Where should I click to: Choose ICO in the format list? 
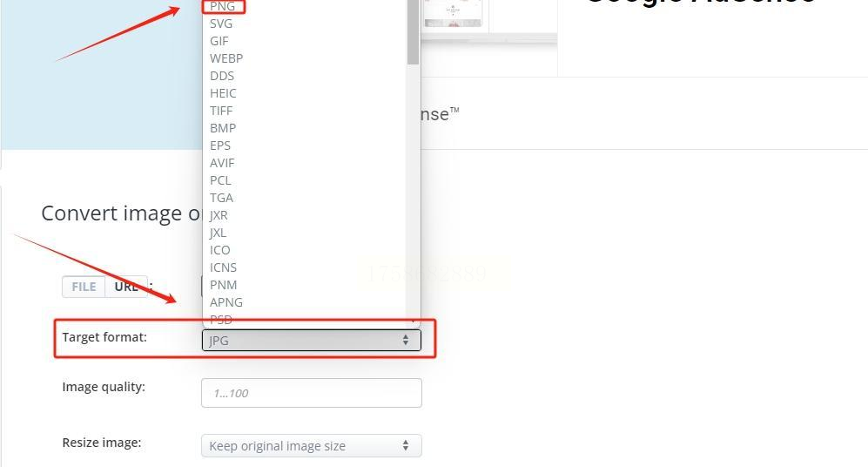[219, 250]
